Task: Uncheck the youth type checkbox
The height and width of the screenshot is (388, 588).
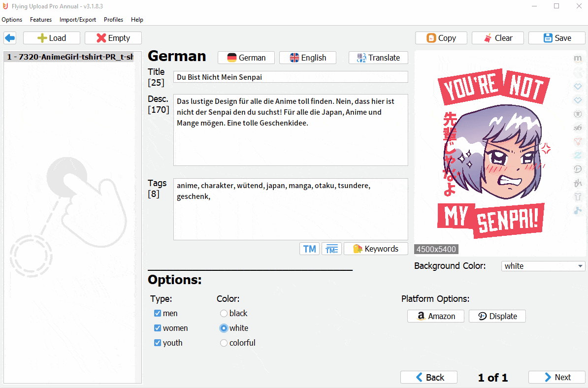Action: [158, 343]
